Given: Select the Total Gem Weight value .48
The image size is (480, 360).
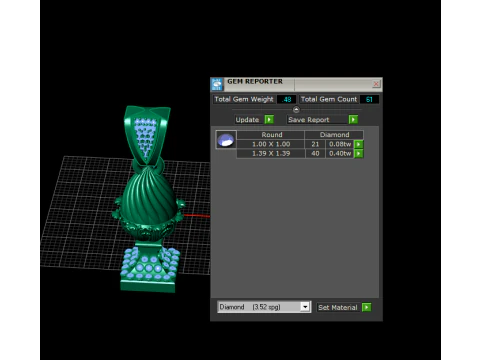Looking at the screenshot, I should [286, 99].
